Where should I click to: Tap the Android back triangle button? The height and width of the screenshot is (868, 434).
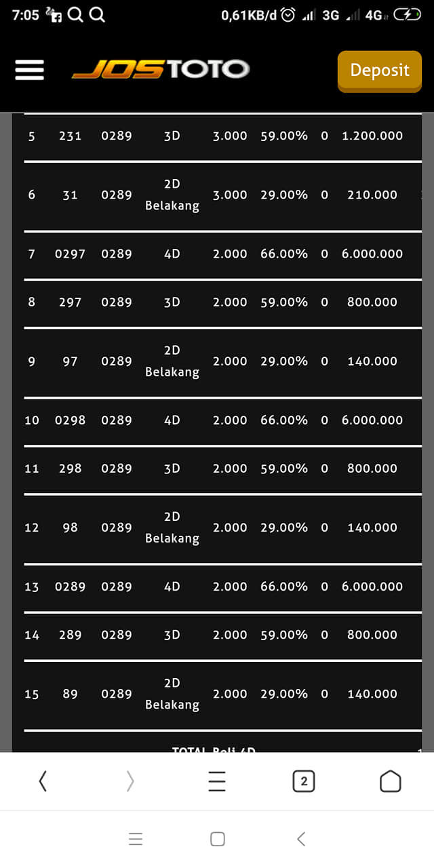click(301, 839)
